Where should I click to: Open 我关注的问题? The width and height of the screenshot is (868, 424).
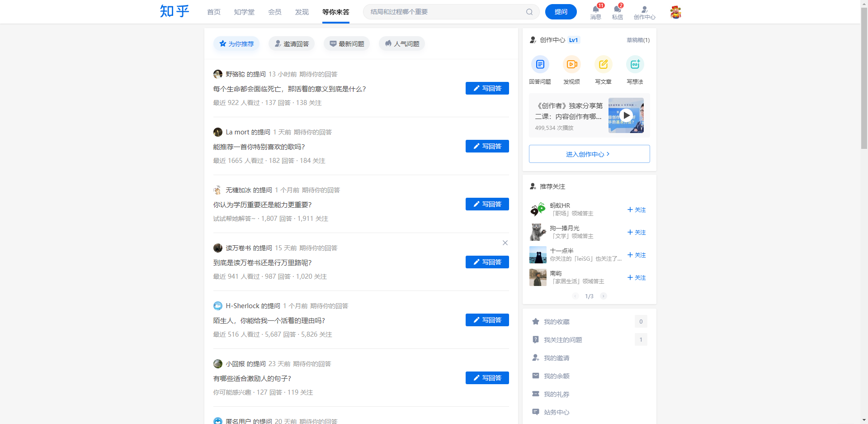pyautogui.click(x=589, y=340)
